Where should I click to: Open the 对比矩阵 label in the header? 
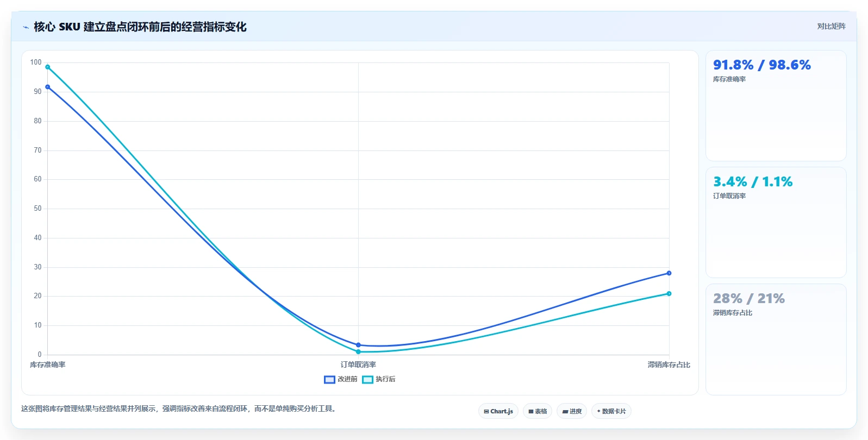(831, 26)
